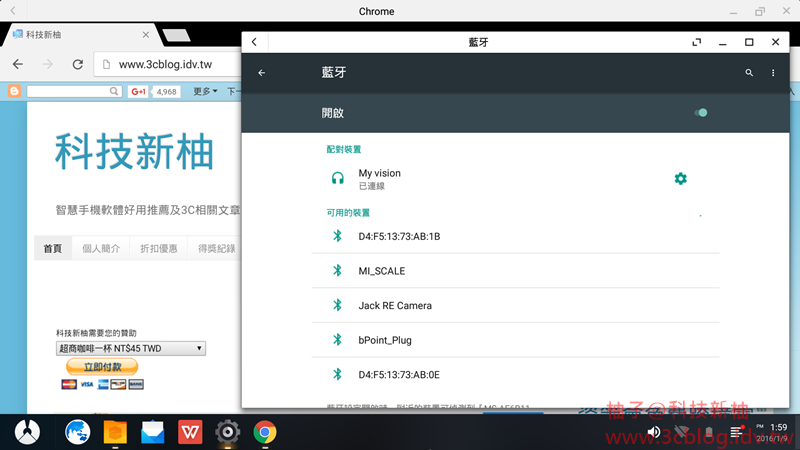Click the volume speaker icon in system tray
The width and height of the screenshot is (800, 450).
coord(654,433)
